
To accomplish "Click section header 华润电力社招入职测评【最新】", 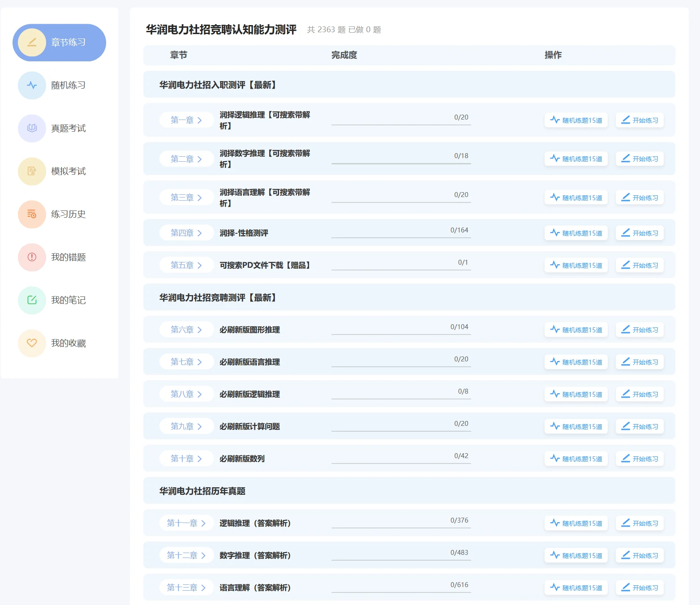I will pos(409,84).
